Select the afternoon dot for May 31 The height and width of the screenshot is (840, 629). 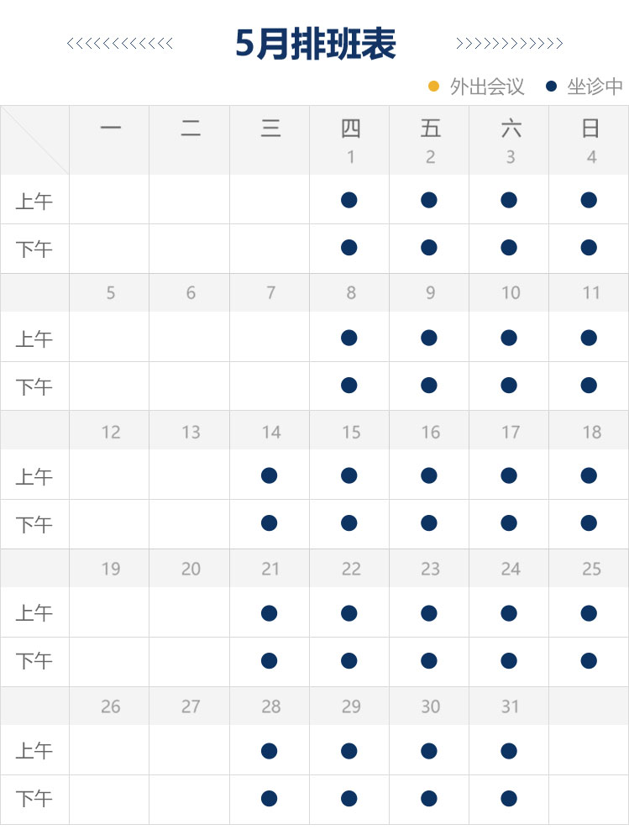509,799
